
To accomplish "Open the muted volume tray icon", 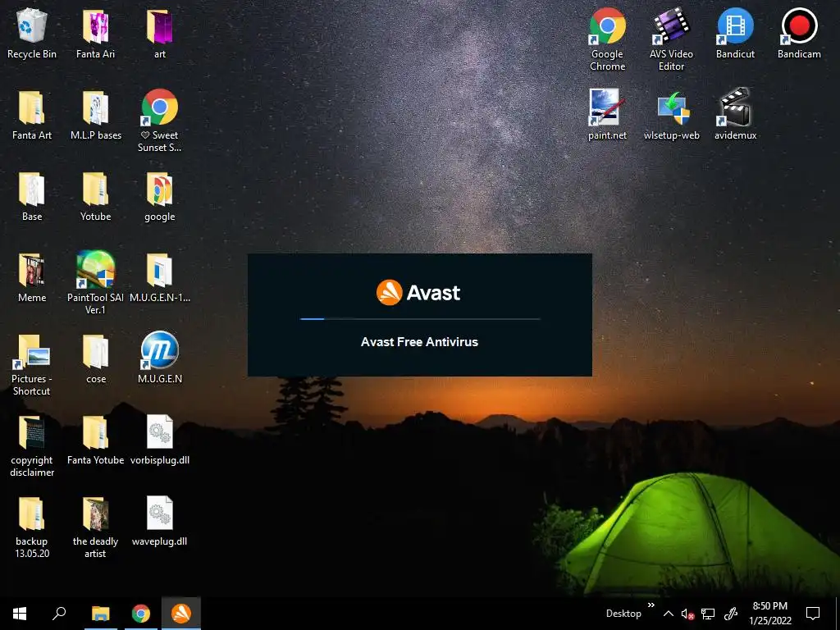I will click(687, 614).
